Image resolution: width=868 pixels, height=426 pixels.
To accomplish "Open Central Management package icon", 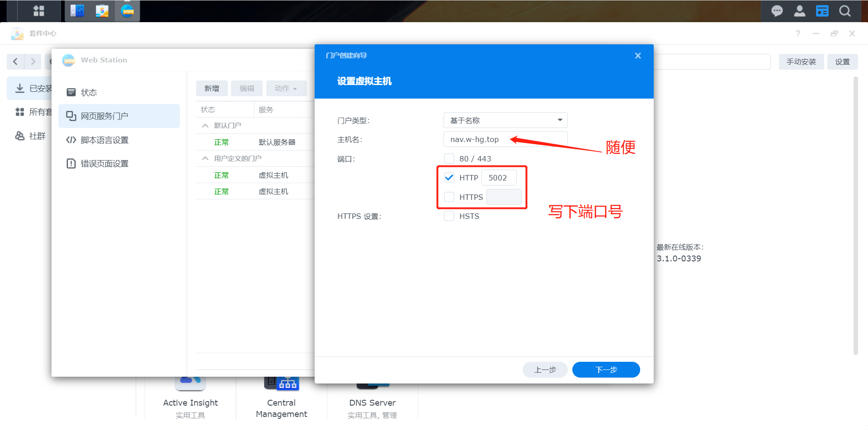I will pyautogui.click(x=281, y=383).
